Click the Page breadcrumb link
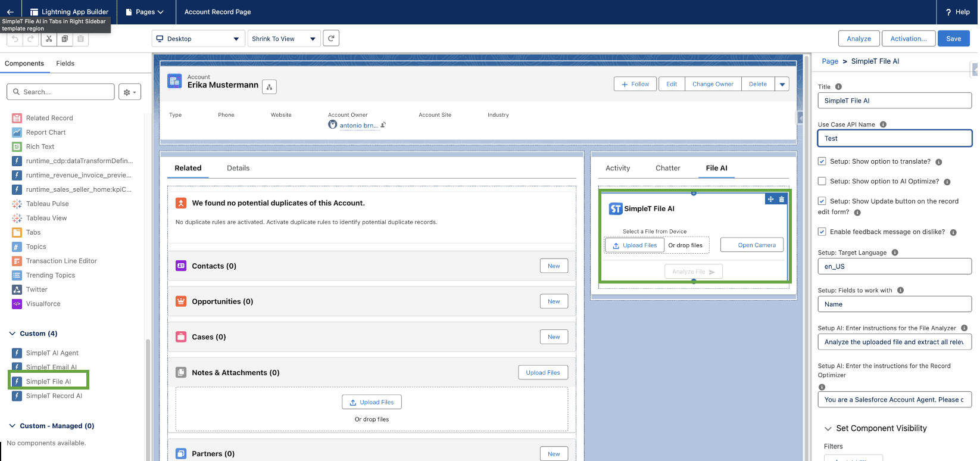Image resolution: width=980 pixels, height=461 pixels. 830,61
